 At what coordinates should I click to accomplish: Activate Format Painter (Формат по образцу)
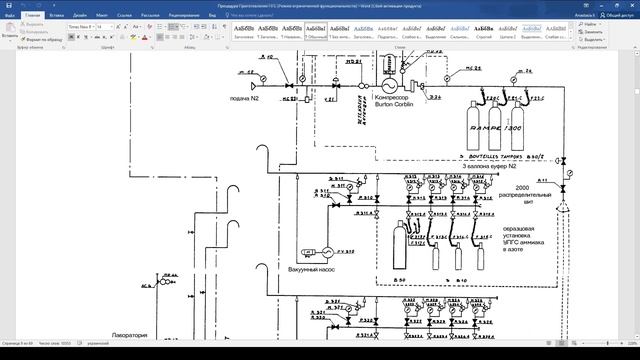point(41,40)
